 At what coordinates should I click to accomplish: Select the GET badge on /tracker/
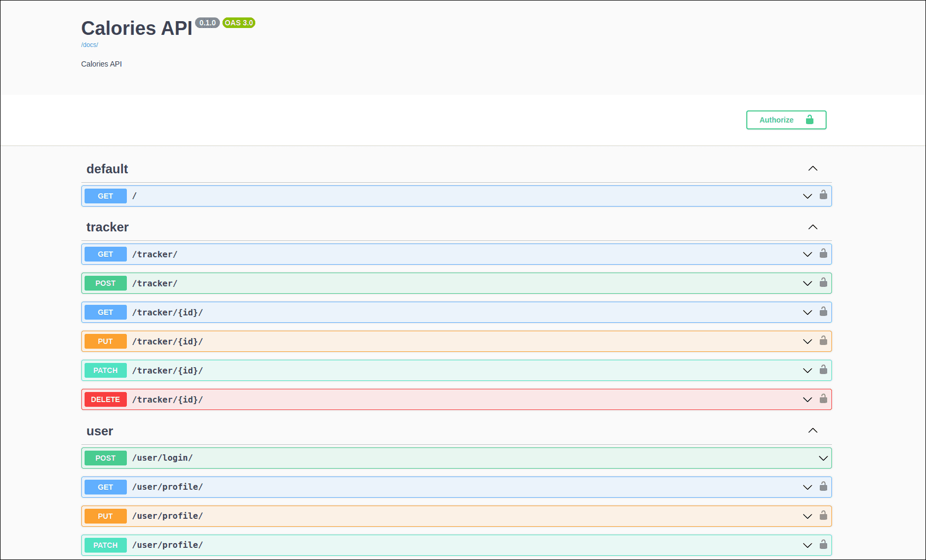105,254
